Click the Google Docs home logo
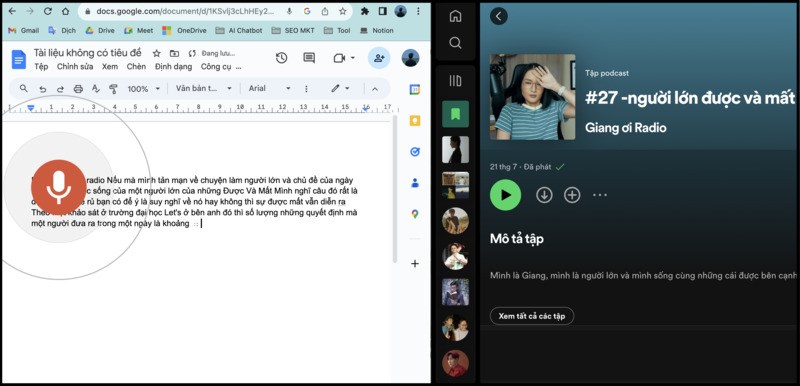 click(x=19, y=59)
